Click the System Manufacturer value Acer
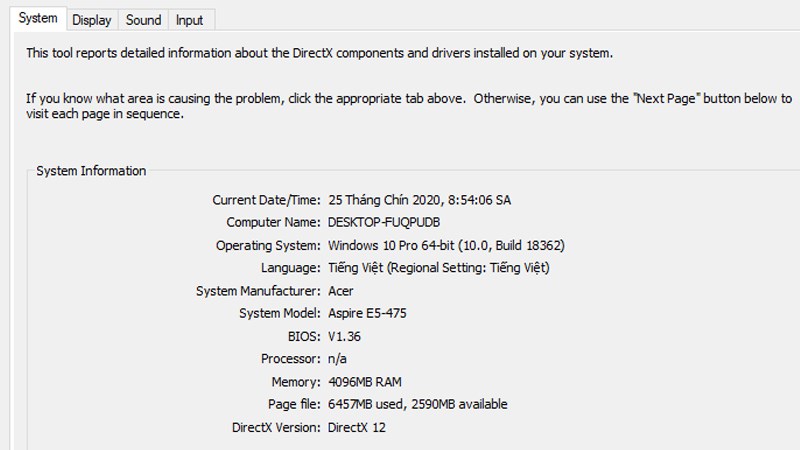The image size is (800, 450). coord(342,291)
